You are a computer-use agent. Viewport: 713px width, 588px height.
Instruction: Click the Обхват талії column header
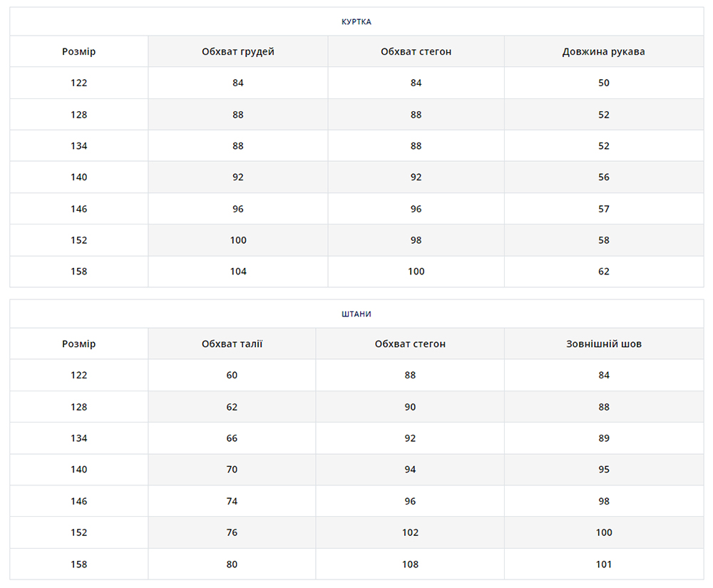[x=232, y=344]
